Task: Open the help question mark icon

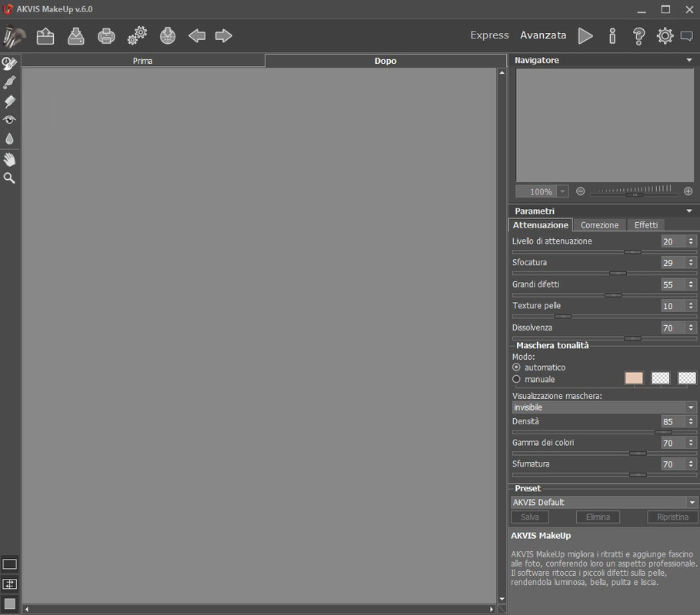Action: point(638,35)
